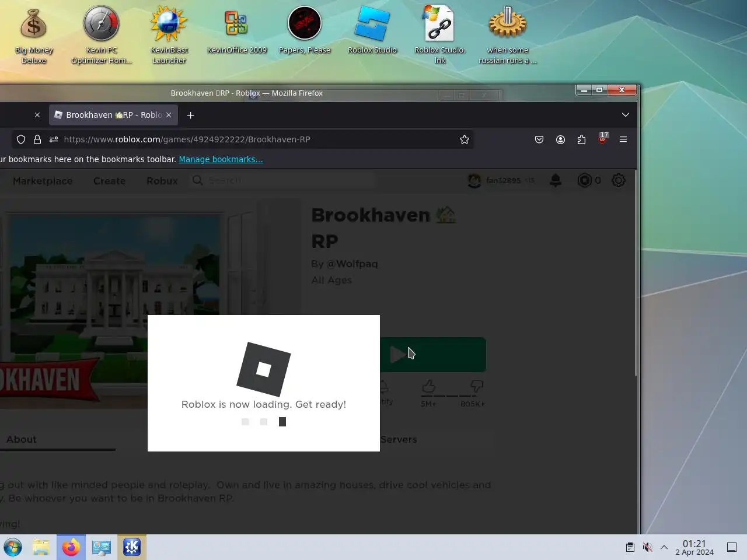Click the Firefox taskbar icon

[x=71, y=547]
